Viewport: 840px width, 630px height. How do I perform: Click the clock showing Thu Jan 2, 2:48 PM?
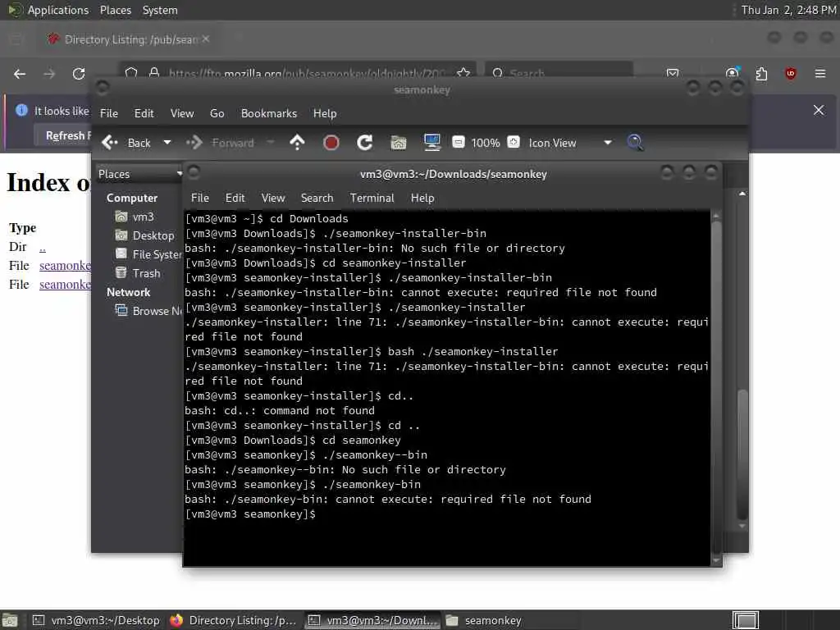click(x=788, y=10)
